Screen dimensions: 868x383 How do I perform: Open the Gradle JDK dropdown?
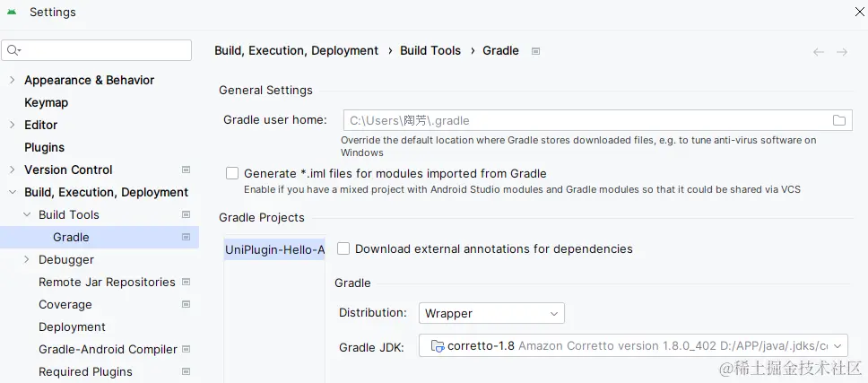point(633,345)
